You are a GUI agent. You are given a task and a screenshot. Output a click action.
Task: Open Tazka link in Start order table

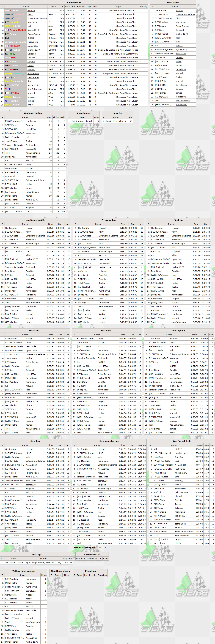point(178,77)
